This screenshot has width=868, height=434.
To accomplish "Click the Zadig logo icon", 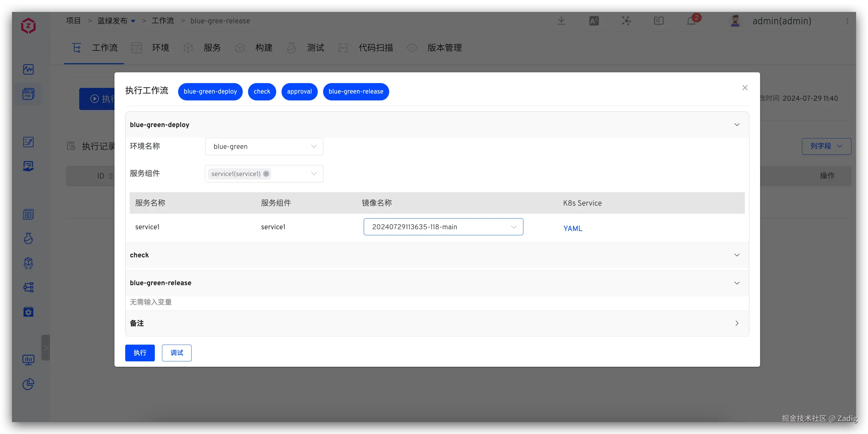I will pyautogui.click(x=28, y=26).
